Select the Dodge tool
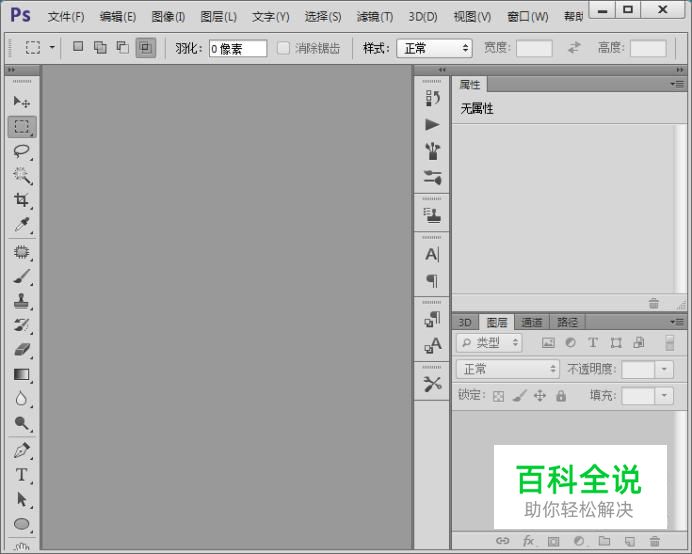The width and height of the screenshot is (692, 554). click(x=21, y=423)
